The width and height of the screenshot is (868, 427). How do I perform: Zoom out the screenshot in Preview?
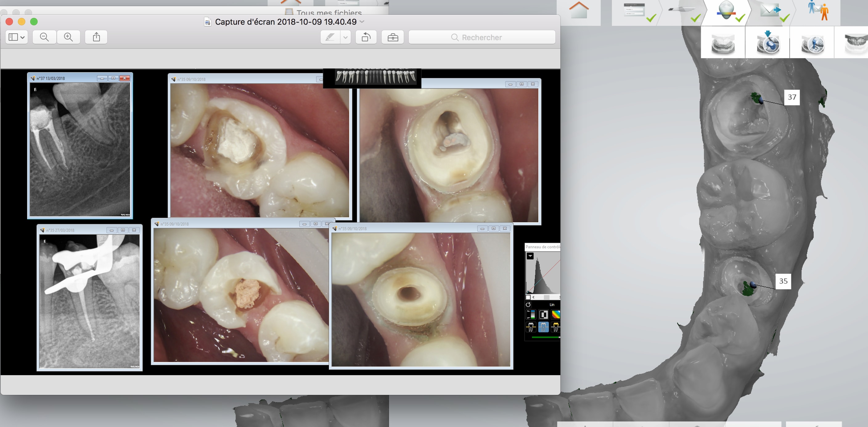point(44,37)
